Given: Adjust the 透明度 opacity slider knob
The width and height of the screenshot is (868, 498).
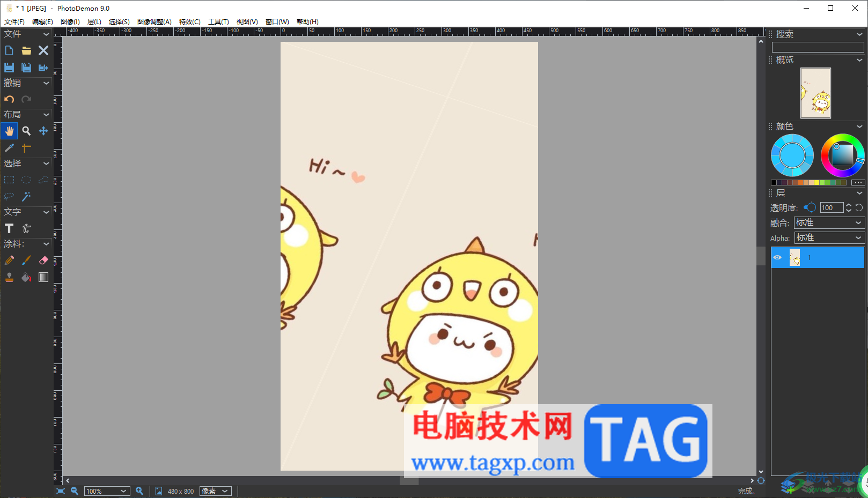Looking at the screenshot, I should click(811, 207).
